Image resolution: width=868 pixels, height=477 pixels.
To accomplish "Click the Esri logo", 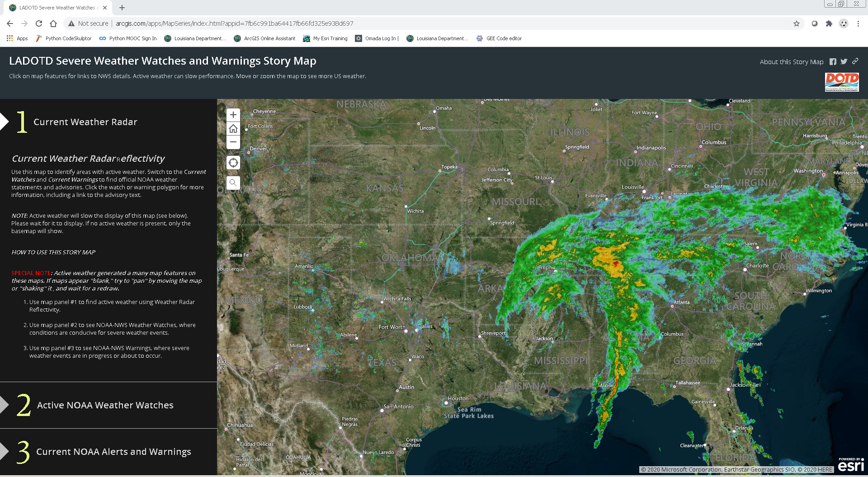I will coord(851,464).
